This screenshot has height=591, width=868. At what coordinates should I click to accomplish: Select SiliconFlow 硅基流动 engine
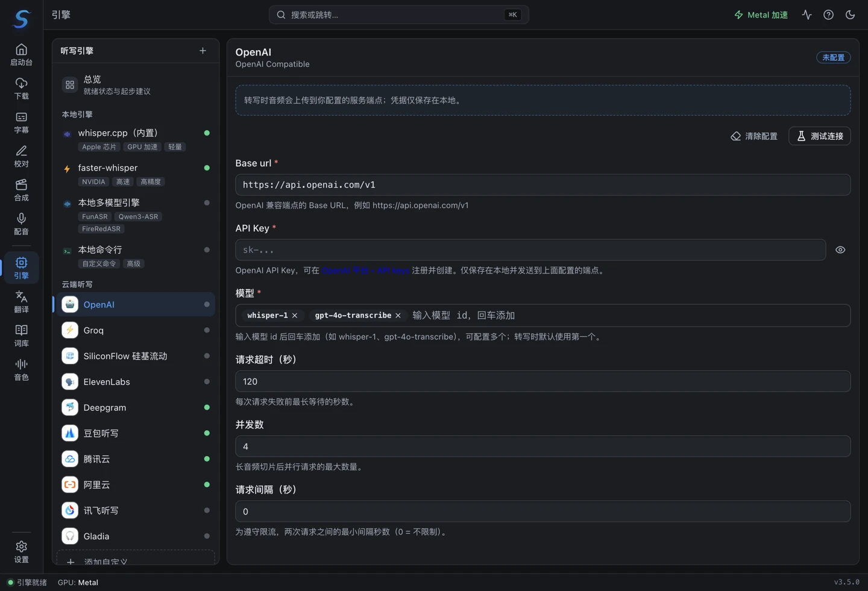(x=136, y=356)
